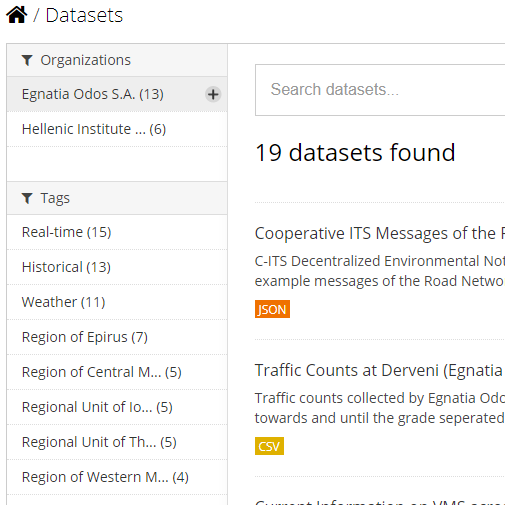Focus the Search datasets input field
Screen dimensions: 505x505
pos(380,90)
